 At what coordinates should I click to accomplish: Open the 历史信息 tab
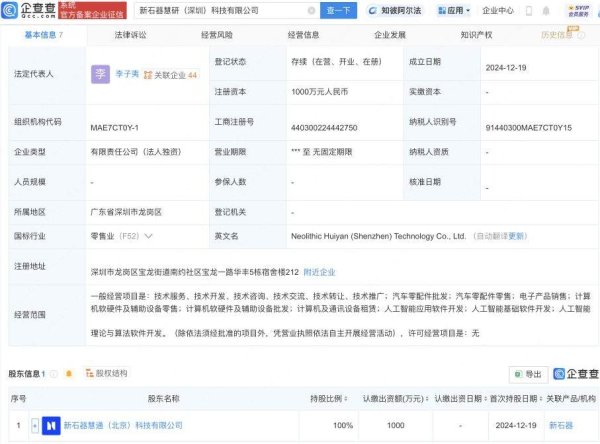click(557, 35)
